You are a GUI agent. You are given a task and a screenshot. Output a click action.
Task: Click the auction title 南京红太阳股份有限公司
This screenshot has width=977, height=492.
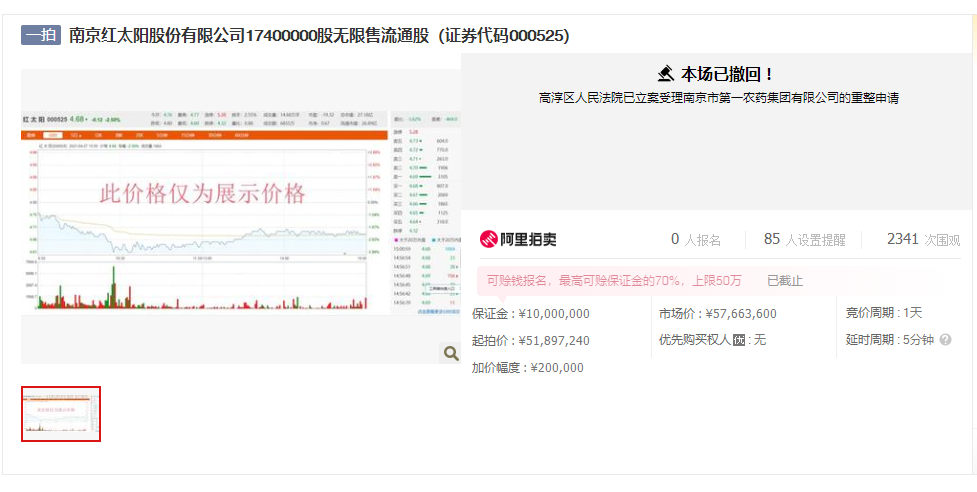(318, 35)
